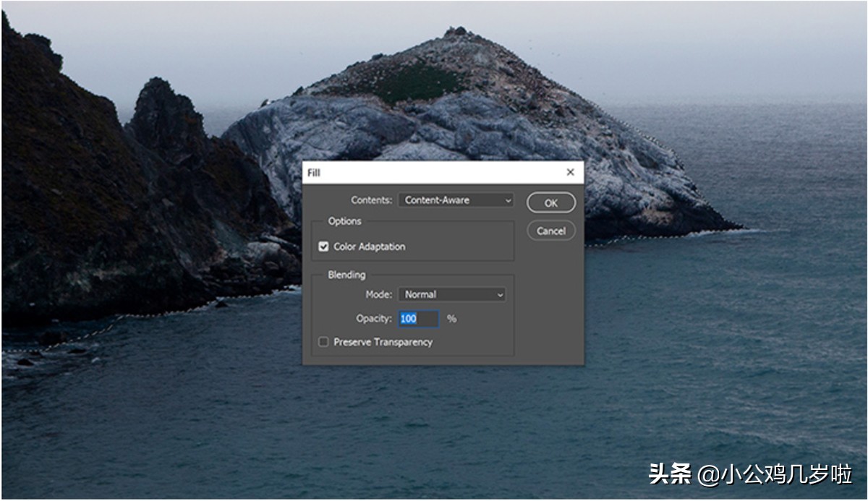Click the Fill dialog title bar
The width and height of the screenshot is (868, 501).
434,173
